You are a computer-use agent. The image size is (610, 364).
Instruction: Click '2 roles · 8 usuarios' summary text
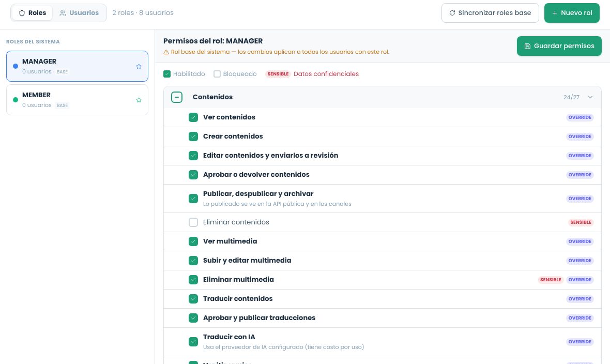pos(143,13)
